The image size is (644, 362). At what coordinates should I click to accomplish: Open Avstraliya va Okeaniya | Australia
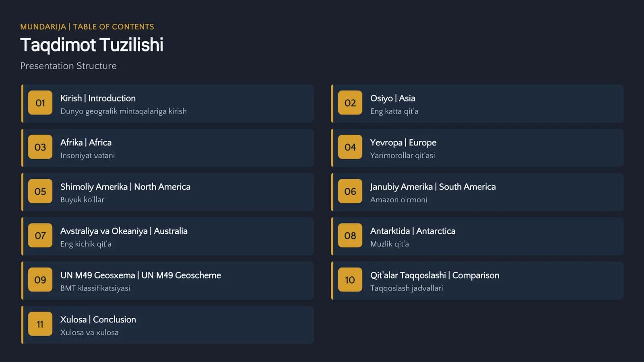coord(167,237)
